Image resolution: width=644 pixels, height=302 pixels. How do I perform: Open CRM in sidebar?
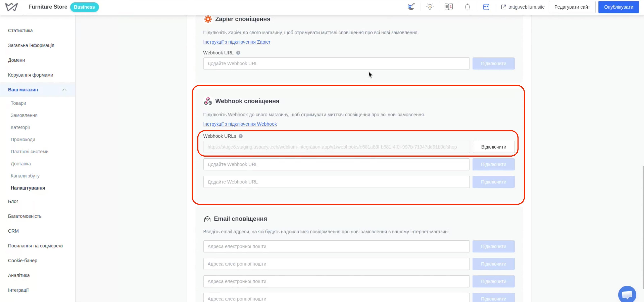point(13,231)
